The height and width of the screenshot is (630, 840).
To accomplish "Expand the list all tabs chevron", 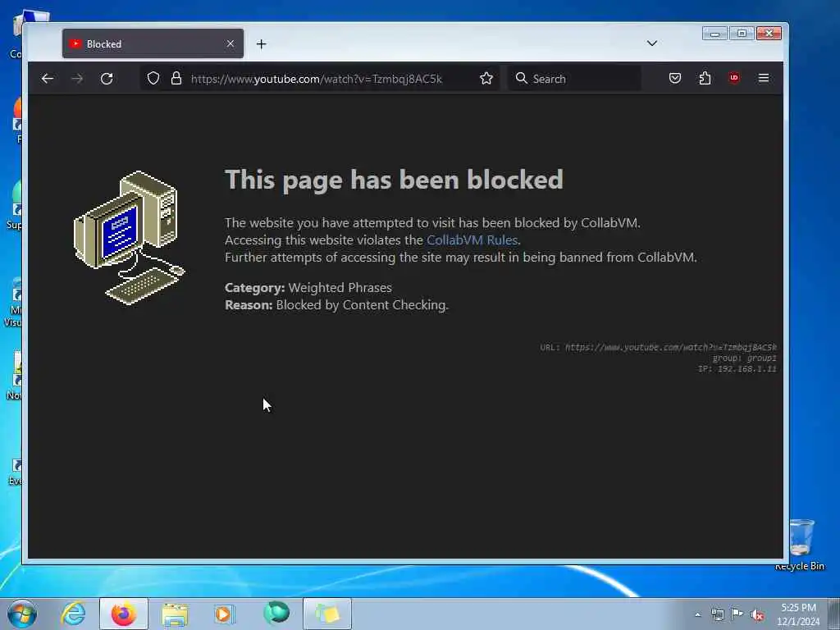I will [x=651, y=43].
